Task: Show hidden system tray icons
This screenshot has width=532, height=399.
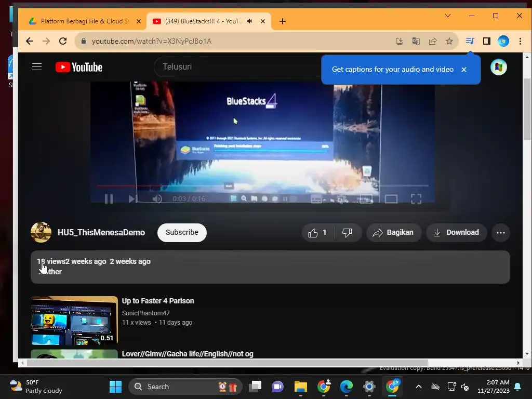Action: pos(419,387)
